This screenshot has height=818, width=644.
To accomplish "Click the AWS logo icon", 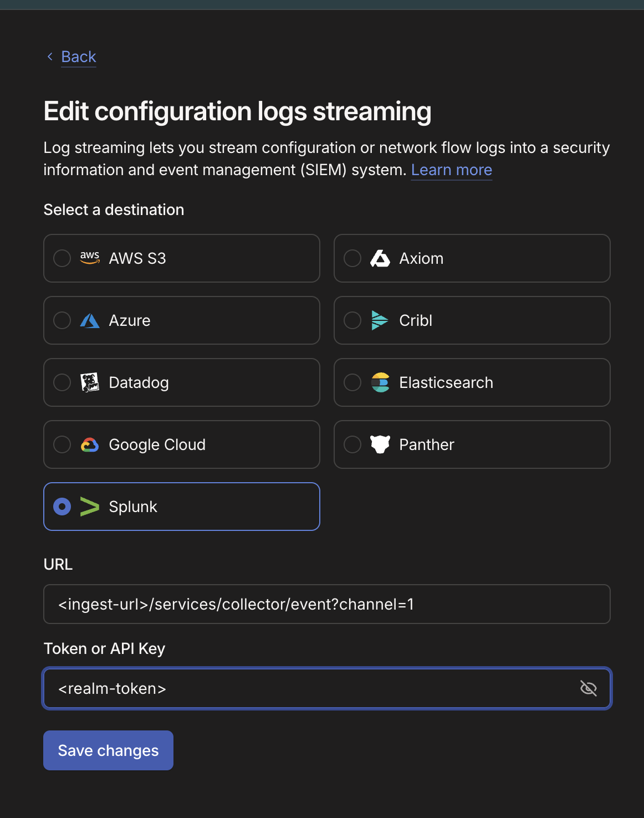I will point(90,258).
